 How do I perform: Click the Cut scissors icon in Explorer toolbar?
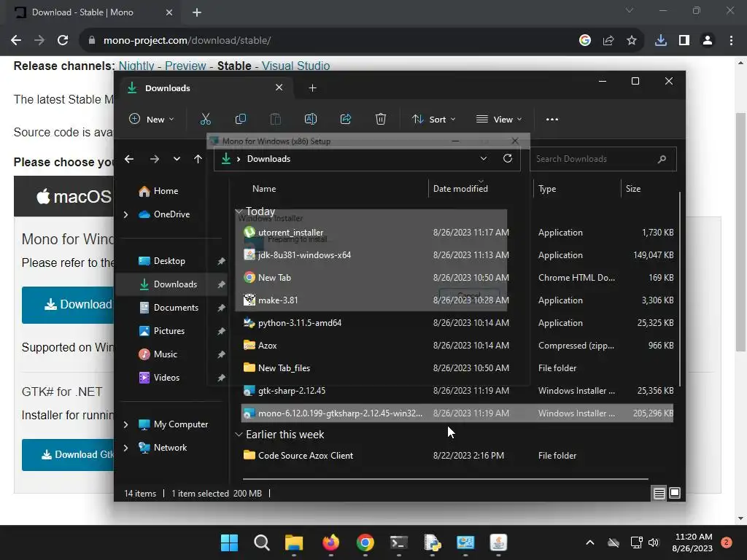[205, 119]
